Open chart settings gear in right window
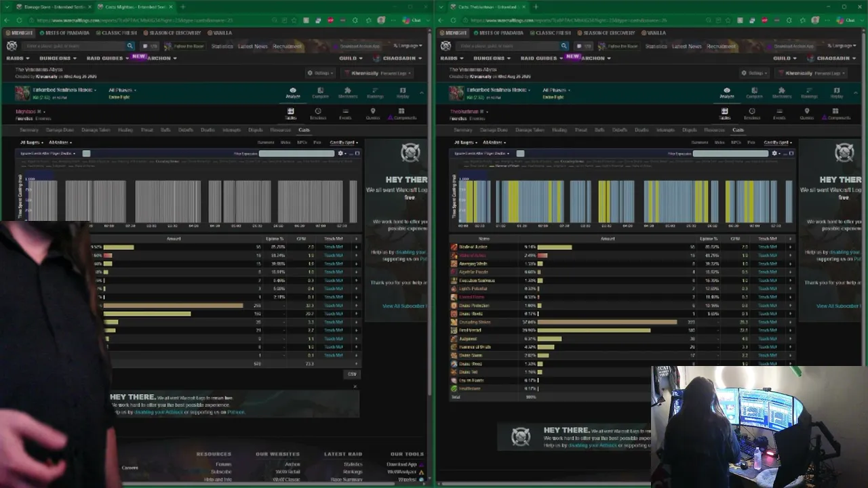Image resolution: width=868 pixels, height=488 pixels. click(774, 154)
